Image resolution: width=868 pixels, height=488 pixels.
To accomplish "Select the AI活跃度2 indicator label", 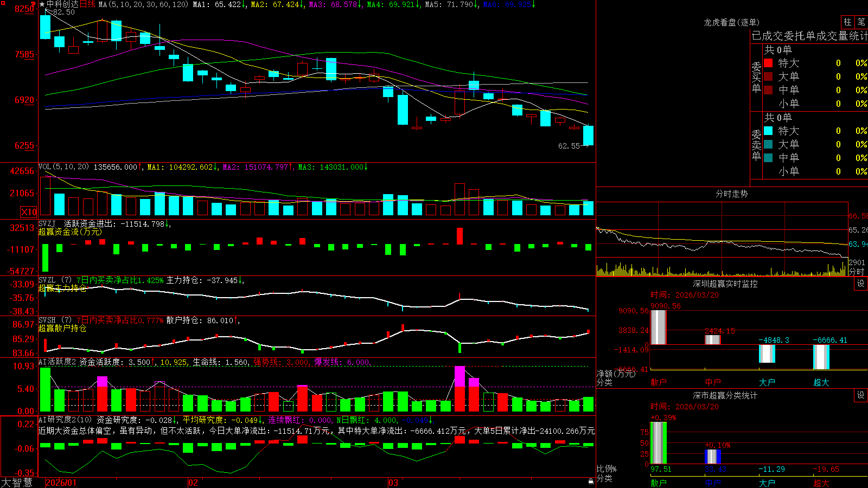I will click(x=58, y=362).
